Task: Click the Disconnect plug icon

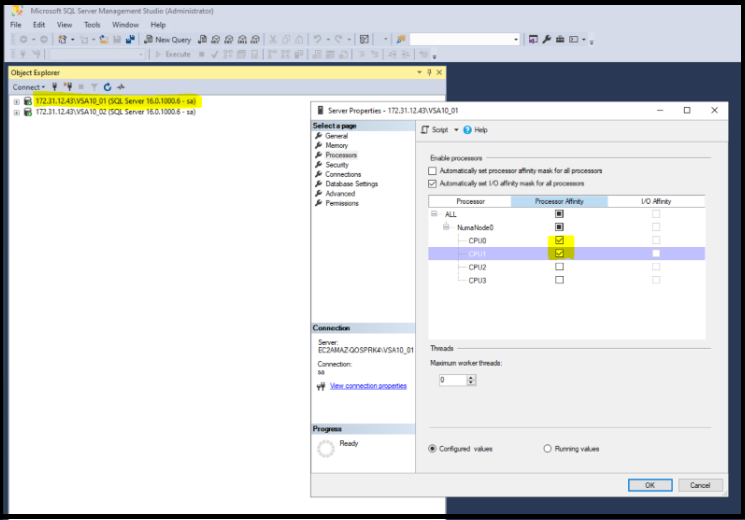Action: [68, 87]
